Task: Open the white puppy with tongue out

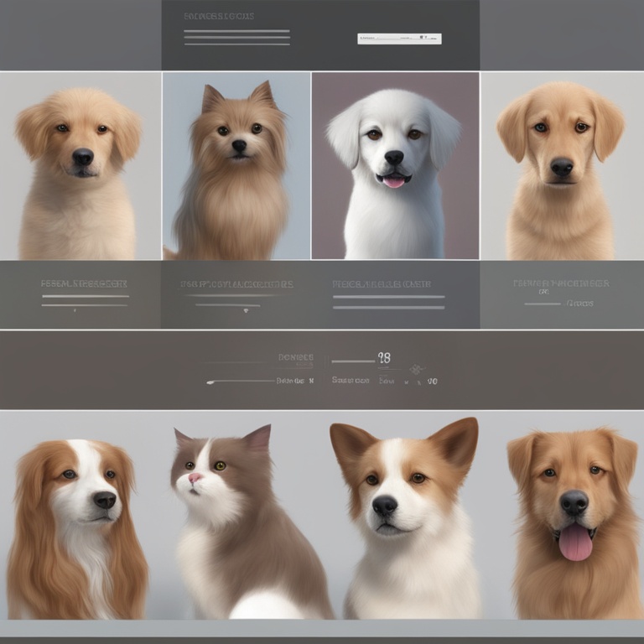Action: point(395,166)
